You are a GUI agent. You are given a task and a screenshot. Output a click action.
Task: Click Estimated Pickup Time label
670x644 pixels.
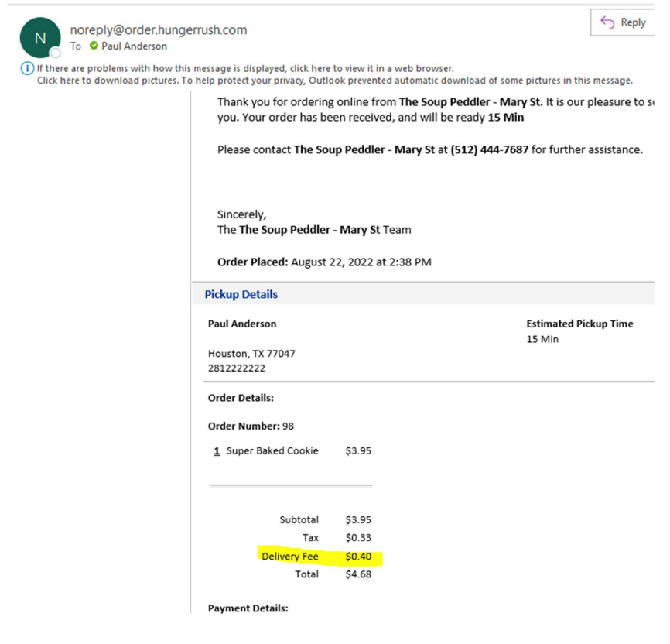(579, 324)
